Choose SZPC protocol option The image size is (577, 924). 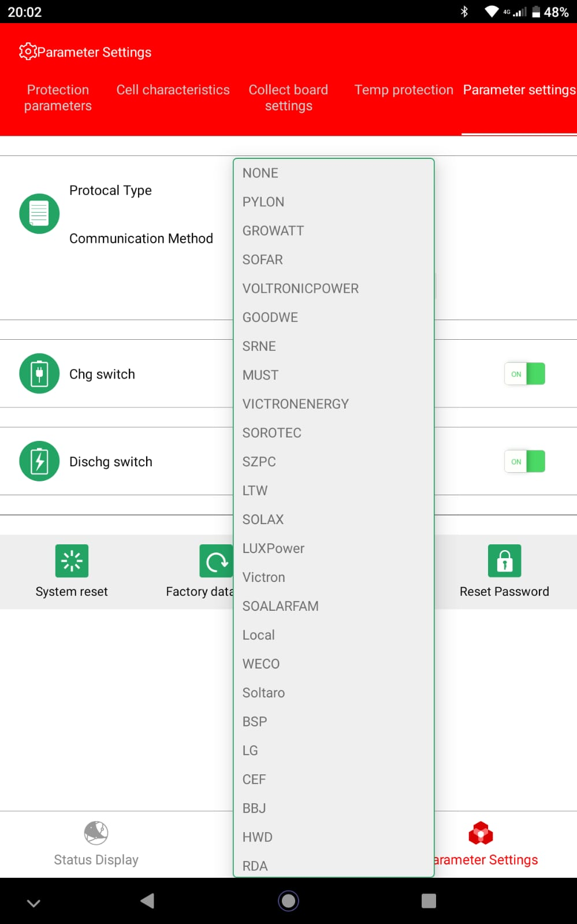click(334, 462)
